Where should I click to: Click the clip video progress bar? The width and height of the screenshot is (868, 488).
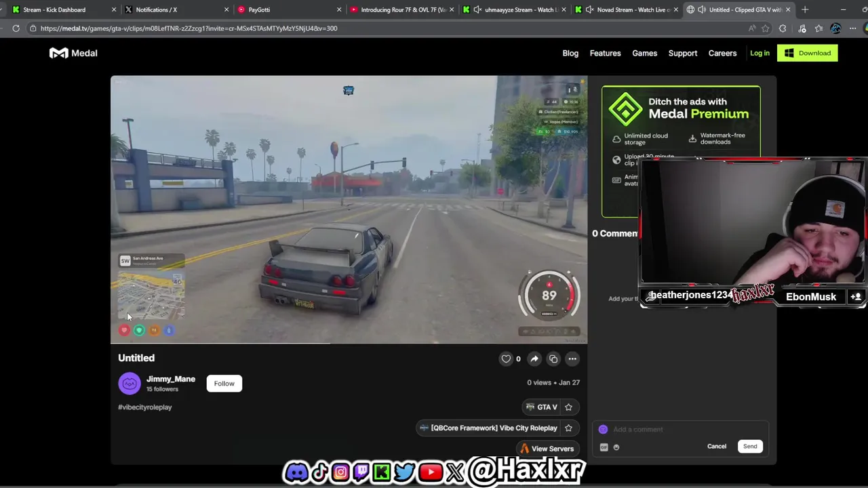(x=349, y=343)
